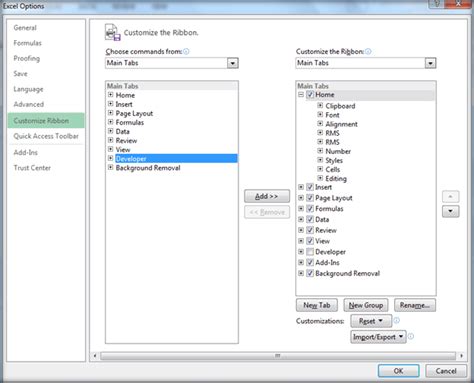Viewport: 474px width, 383px height.
Task: Click the Customize the Ribbon header icon
Action: 113,32
